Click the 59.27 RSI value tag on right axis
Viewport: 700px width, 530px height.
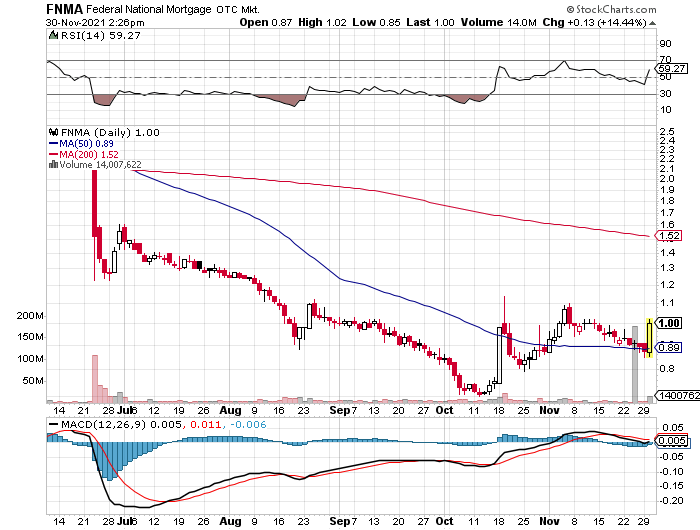[671, 68]
